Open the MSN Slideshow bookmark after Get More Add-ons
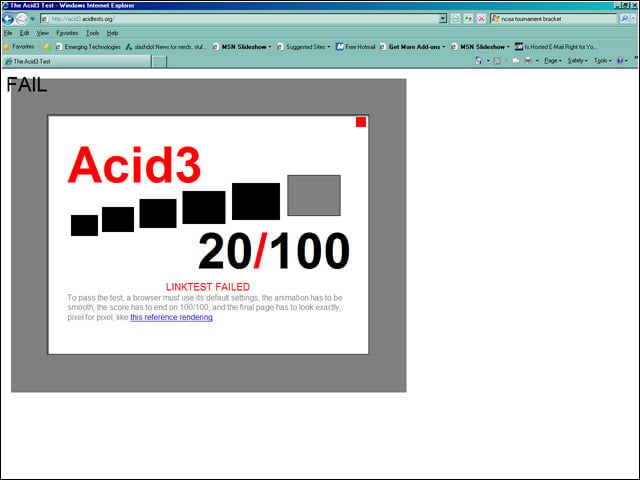 (480, 47)
